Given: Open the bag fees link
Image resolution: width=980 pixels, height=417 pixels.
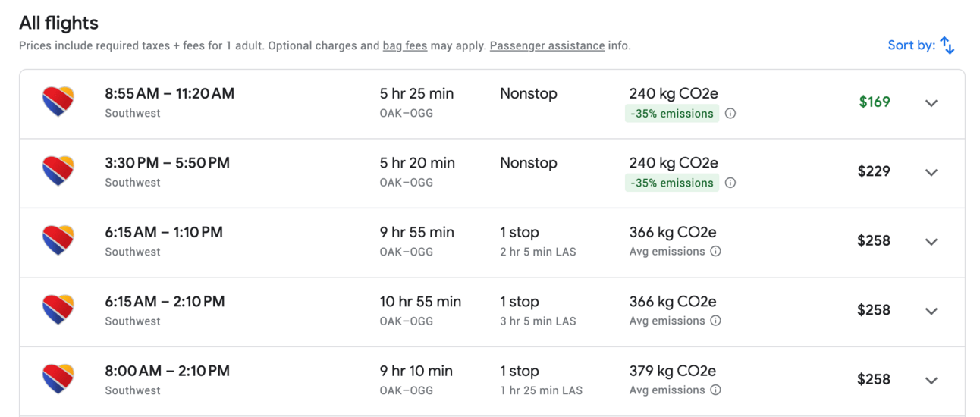Looking at the screenshot, I should [405, 45].
